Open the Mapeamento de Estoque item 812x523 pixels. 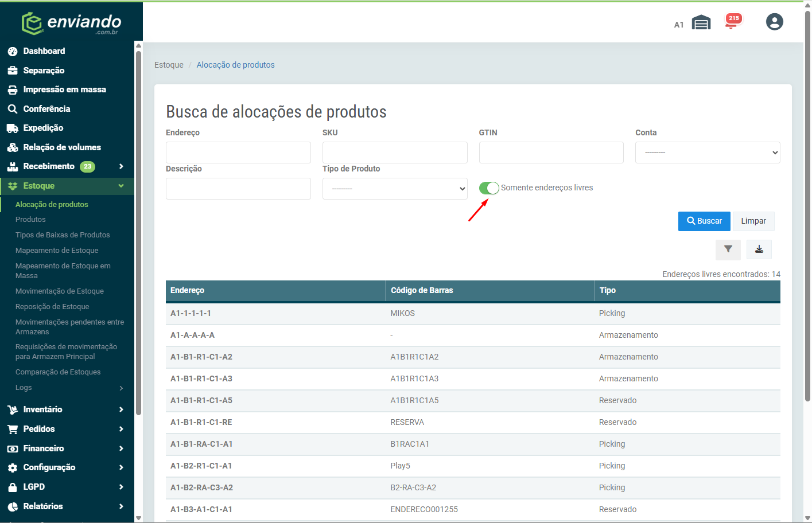point(57,251)
